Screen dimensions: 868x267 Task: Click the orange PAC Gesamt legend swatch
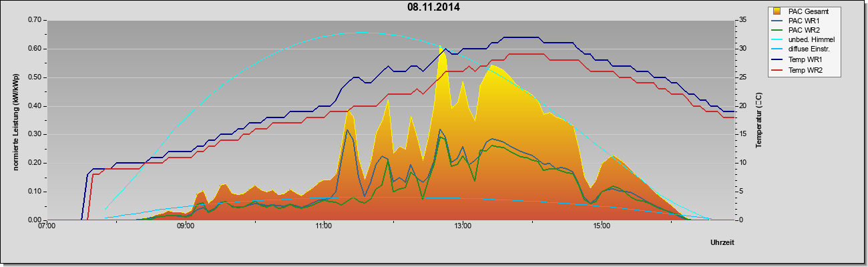[x=777, y=11]
